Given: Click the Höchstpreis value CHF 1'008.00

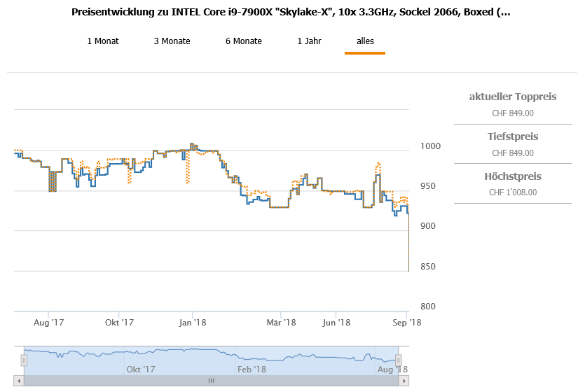Looking at the screenshot, I should coord(513,192).
